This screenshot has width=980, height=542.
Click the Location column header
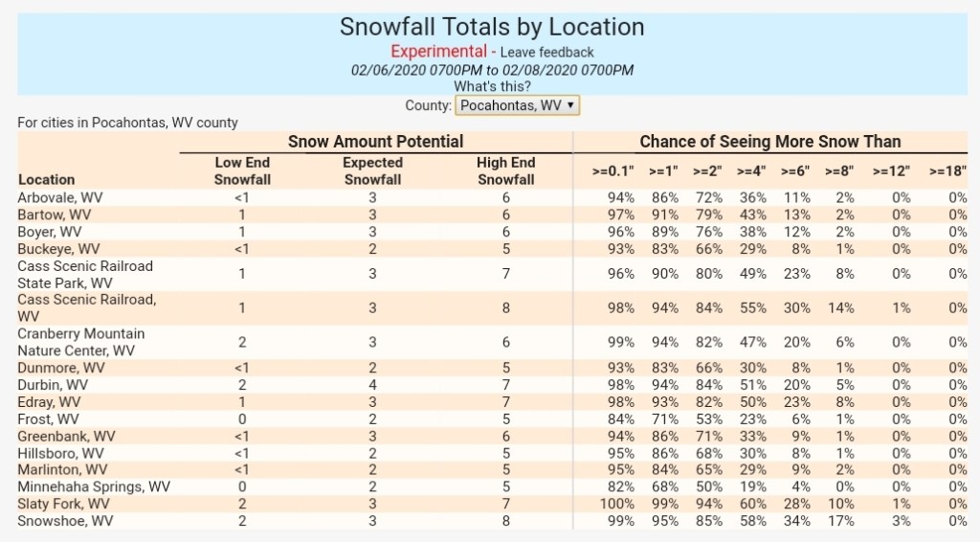pos(46,179)
